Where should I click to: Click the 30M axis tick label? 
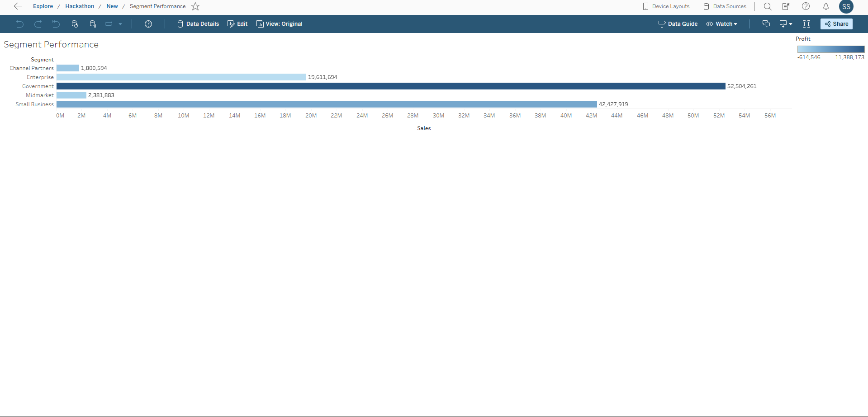438,116
